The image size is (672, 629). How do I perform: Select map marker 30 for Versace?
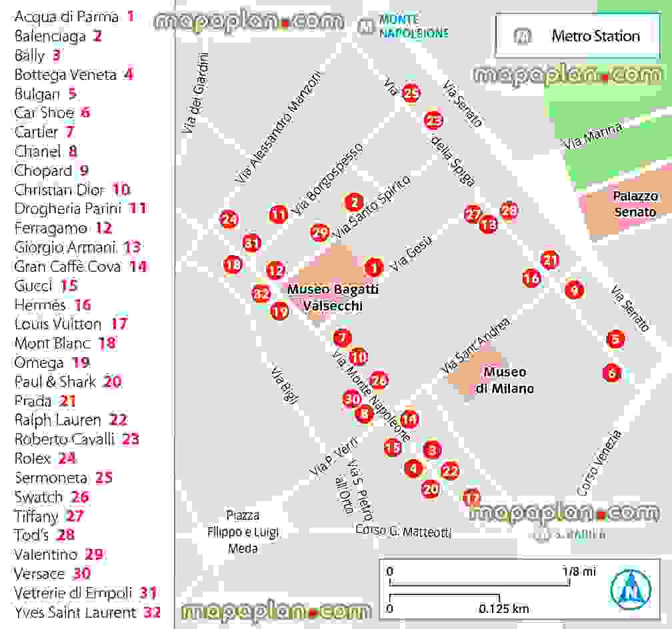pyautogui.click(x=352, y=399)
